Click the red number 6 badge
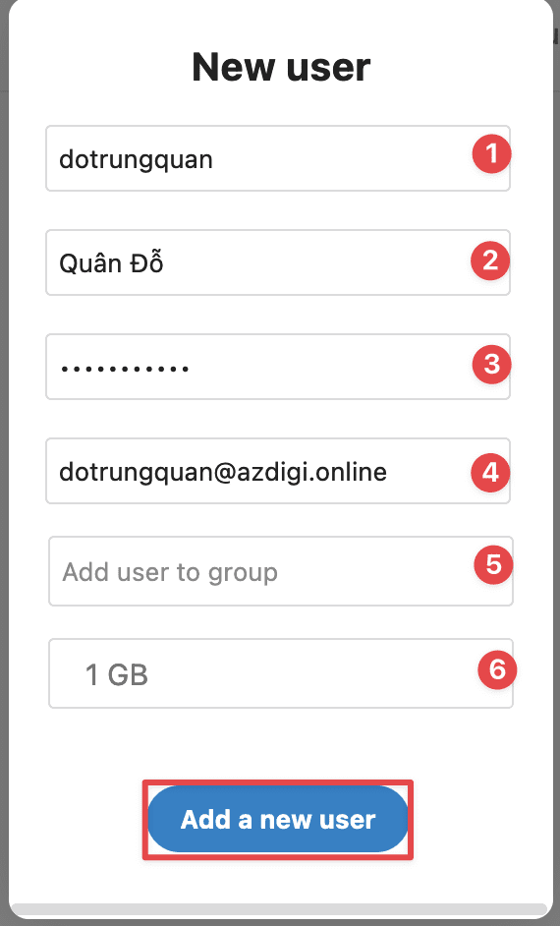560x926 pixels. tap(497, 669)
